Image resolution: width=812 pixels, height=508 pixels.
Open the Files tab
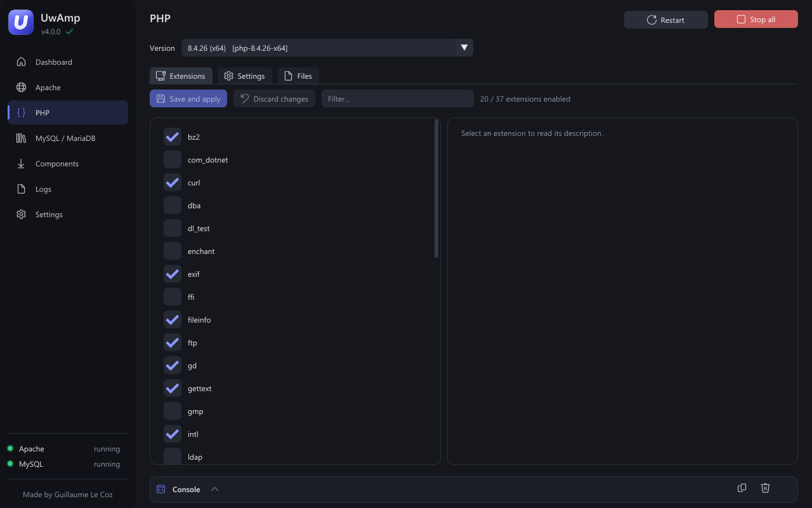[298, 76]
